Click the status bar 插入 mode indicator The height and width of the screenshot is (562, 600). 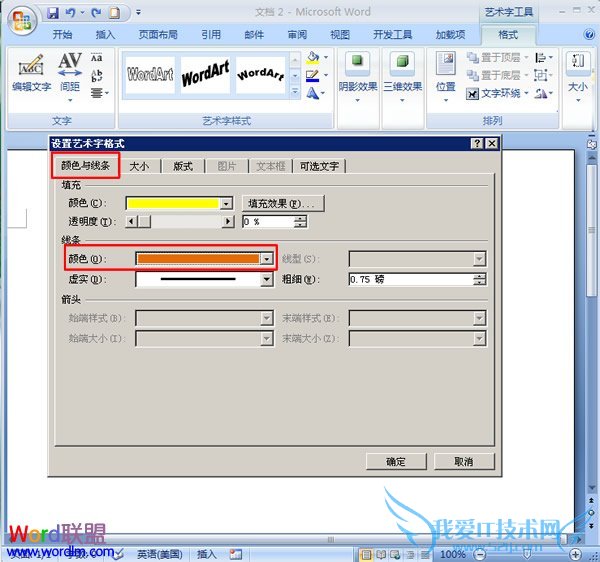coord(207,554)
